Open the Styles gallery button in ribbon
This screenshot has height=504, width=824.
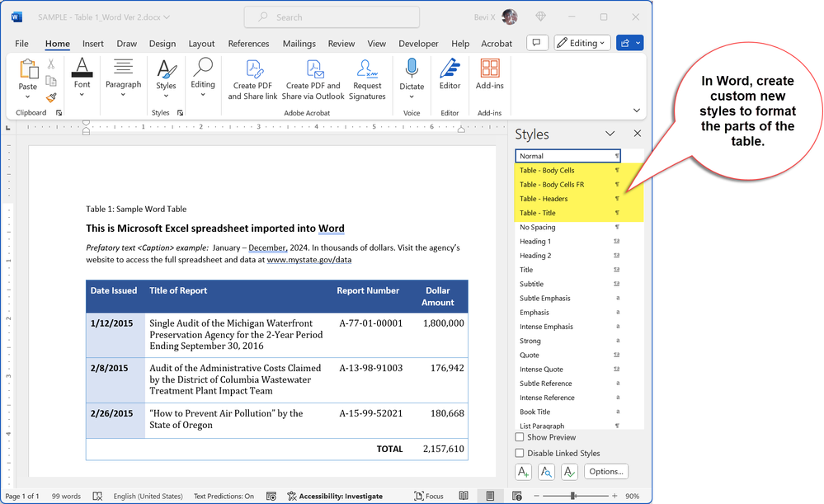[x=166, y=78]
